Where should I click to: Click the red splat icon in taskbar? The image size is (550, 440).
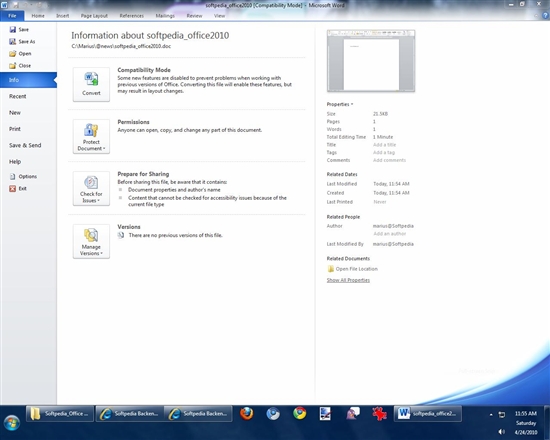pos(380,414)
